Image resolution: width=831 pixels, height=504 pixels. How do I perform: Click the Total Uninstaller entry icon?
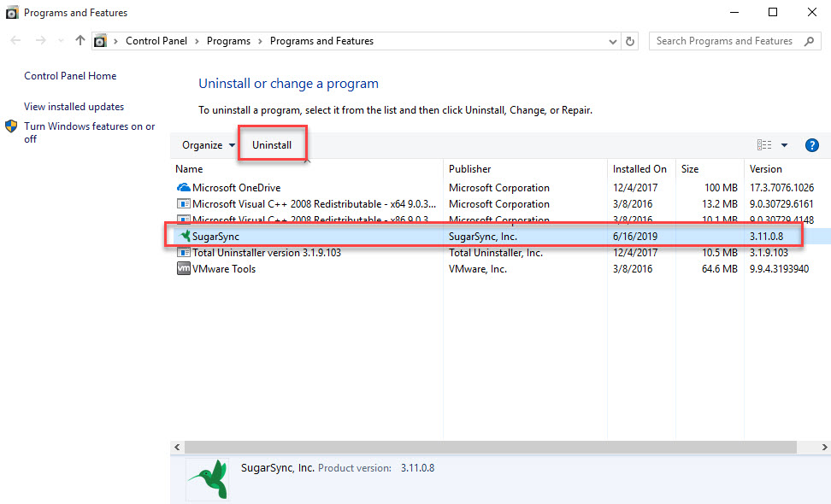click(x=183, y=253)
